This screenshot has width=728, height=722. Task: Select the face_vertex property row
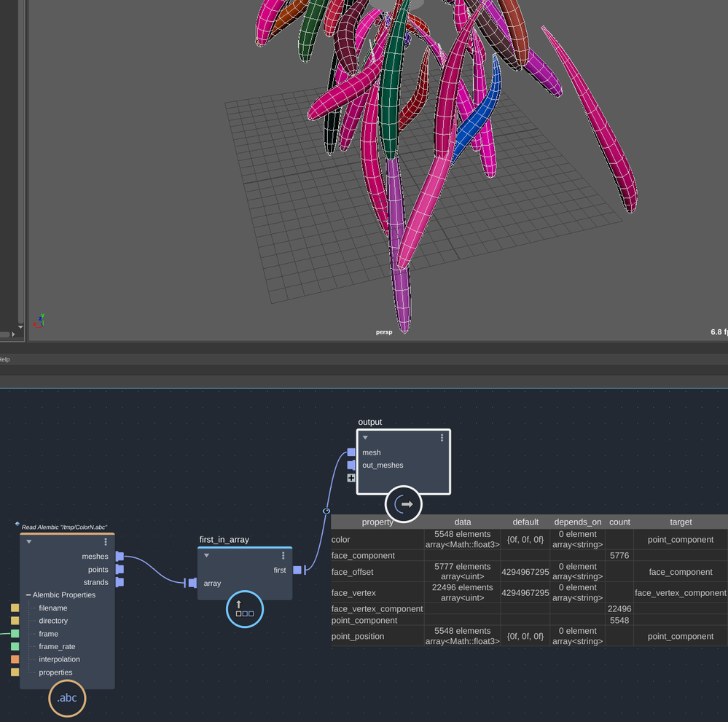point(529,592)
